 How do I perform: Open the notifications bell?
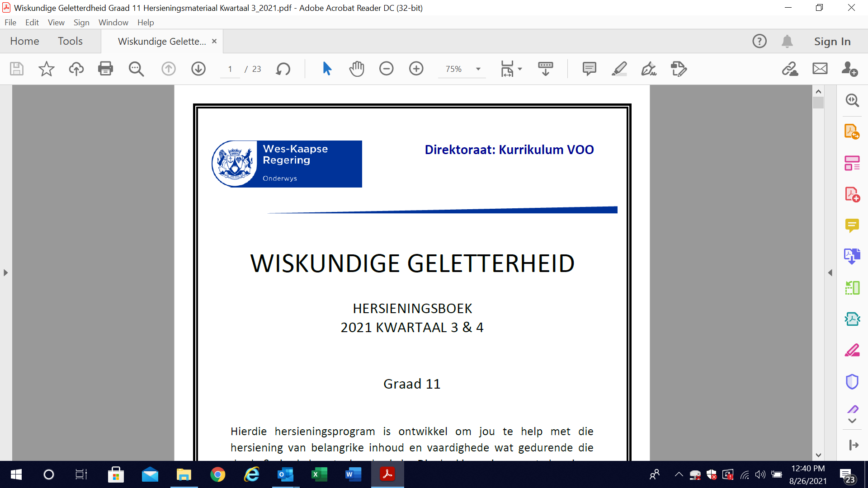tap(787, 41)
